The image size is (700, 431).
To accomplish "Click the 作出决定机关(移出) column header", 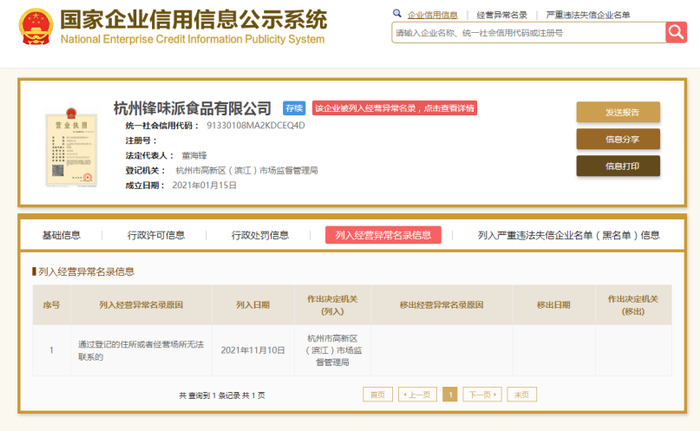I will point(633,305).
